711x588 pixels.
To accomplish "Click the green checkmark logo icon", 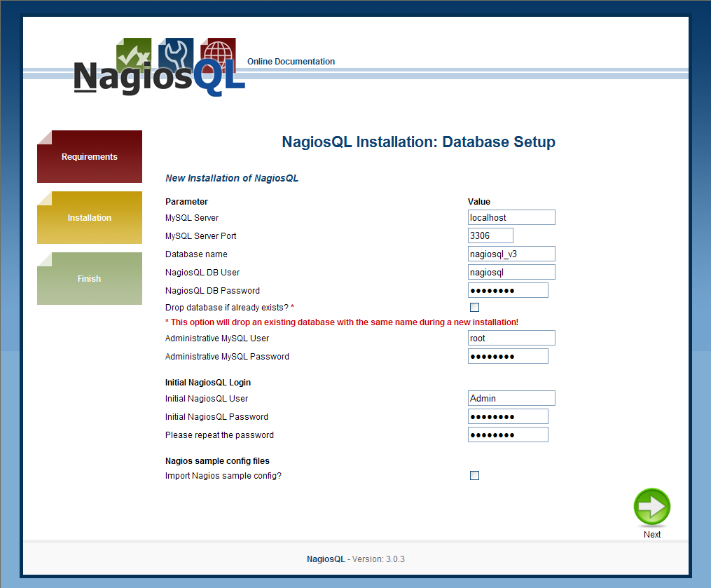I will point(134,55).
